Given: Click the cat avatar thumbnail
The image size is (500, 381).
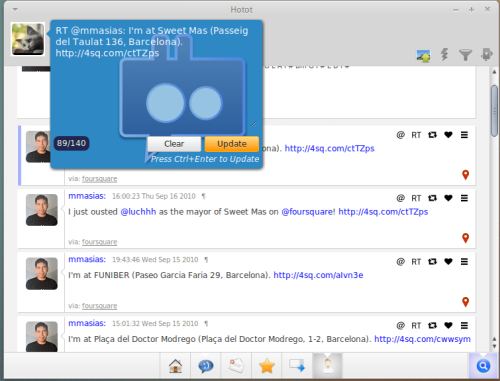Looking at the screenshot, I should pos(28,39).
